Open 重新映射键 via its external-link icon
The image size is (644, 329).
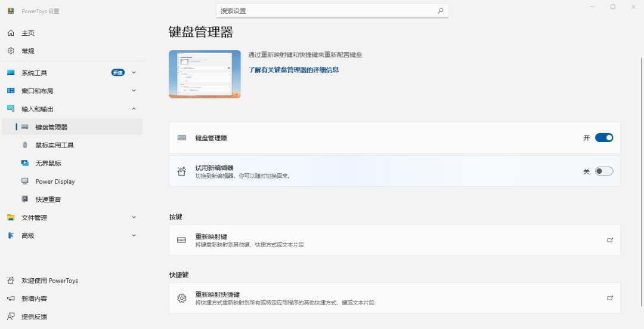tap(611, 240)
